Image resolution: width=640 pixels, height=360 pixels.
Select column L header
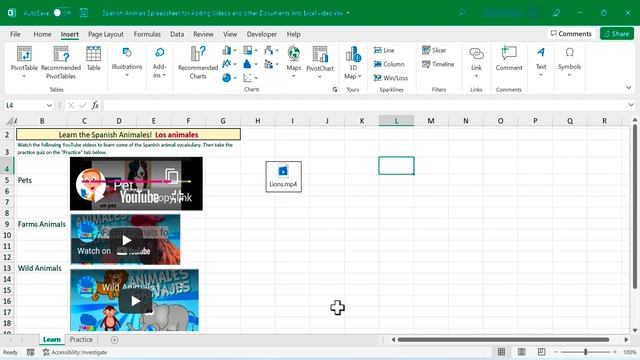tap(396, 120)
